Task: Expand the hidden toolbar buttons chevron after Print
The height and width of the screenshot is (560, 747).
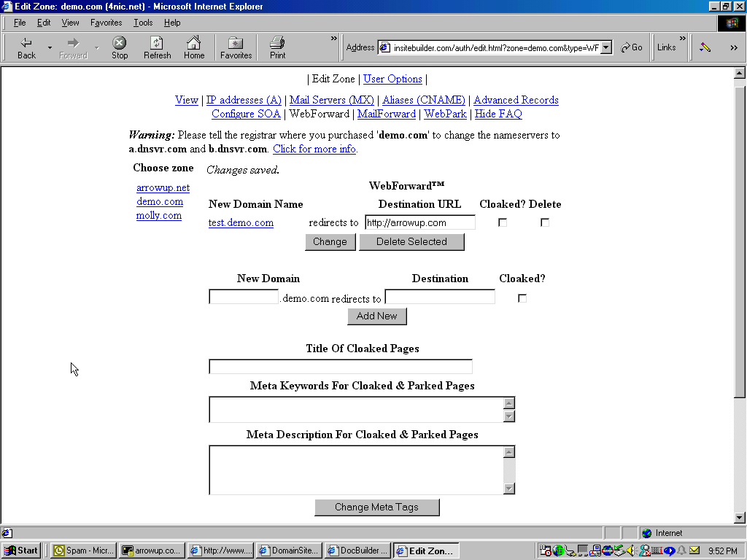Action: (334, 38)
